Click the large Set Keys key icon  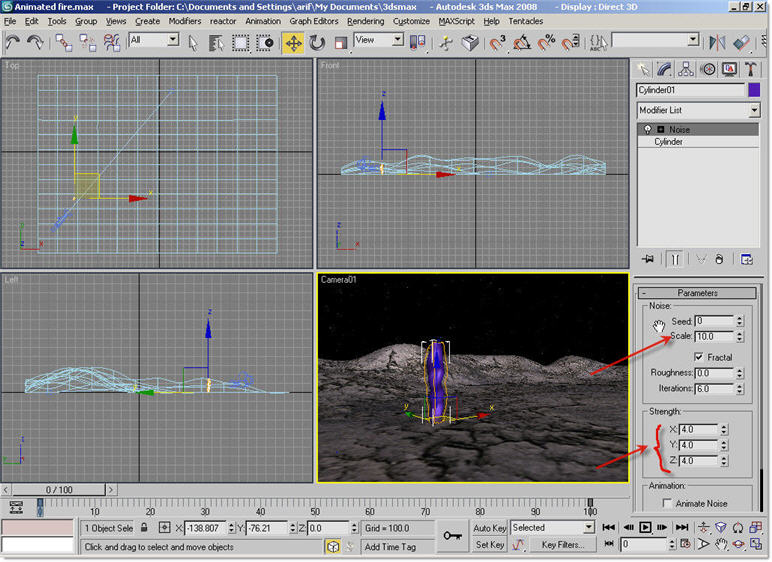453,535
